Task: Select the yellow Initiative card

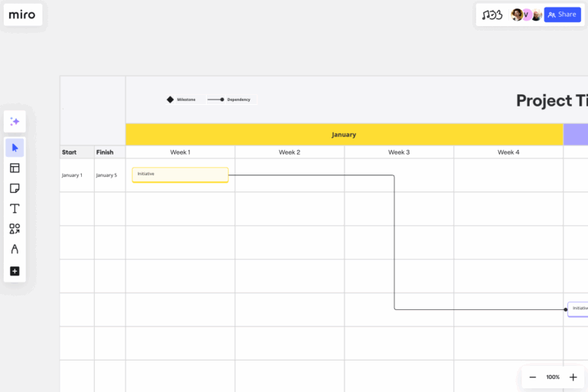Action: pyautogui.click(x=180, y=175)
